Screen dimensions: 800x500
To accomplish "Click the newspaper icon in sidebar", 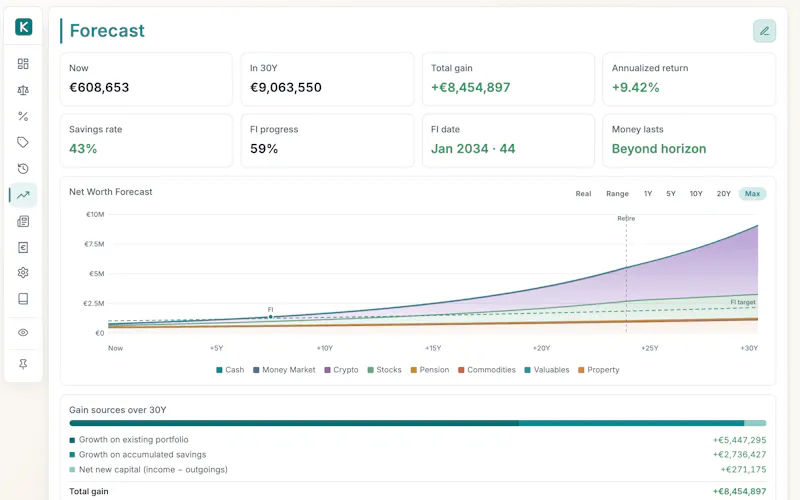I will 23,221.
